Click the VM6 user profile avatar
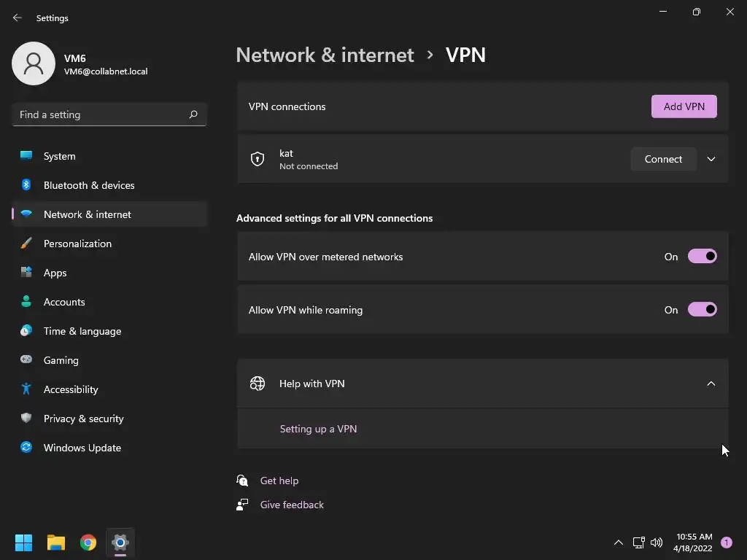This screenshot has width=747, height=560. 34,63
